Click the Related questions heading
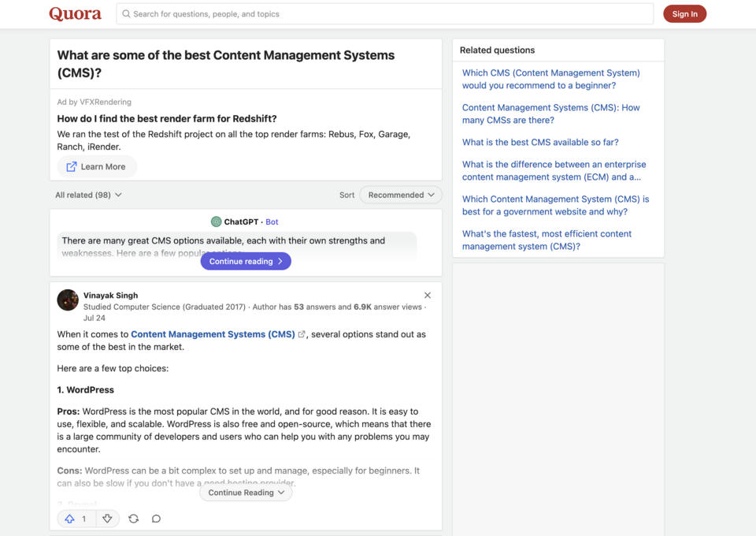 coord(497,50)
